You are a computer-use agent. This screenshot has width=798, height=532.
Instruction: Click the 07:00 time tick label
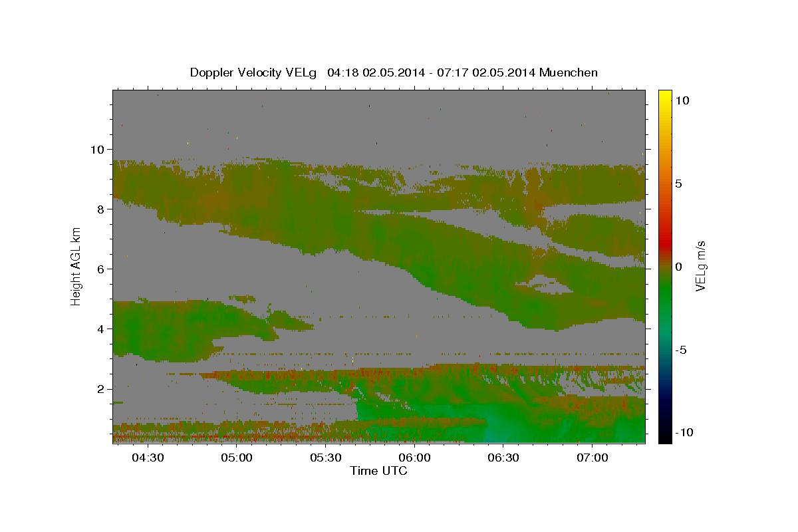coord(593,458)
